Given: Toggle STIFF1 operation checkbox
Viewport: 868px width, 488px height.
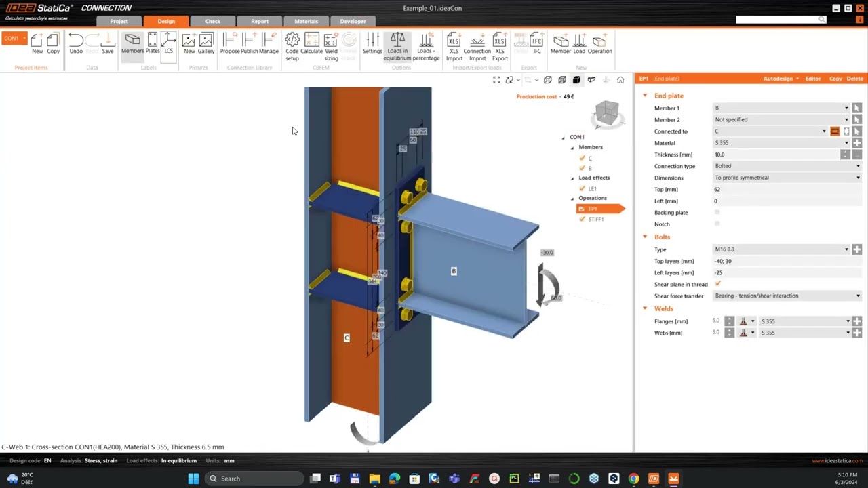Looking at the screenshot, I should 582,219.
